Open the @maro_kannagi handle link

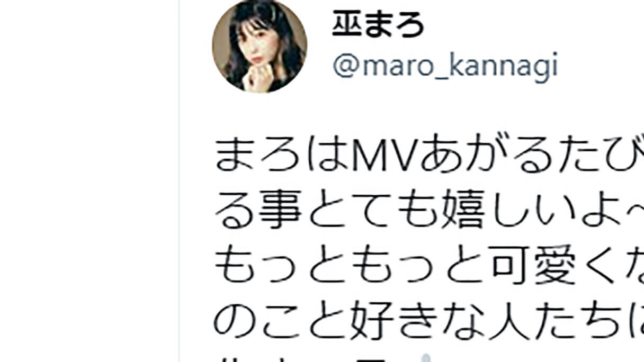tap(445, 67)
